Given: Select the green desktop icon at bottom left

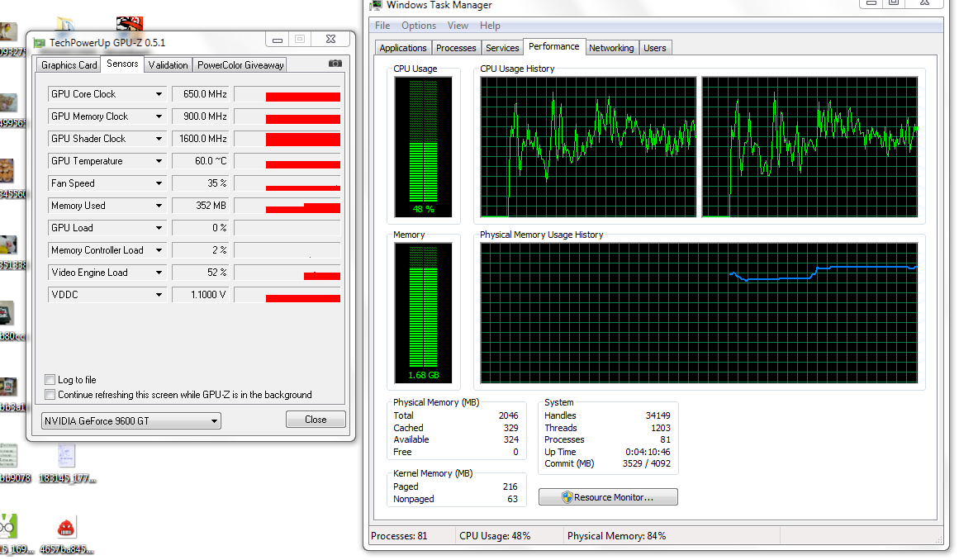Looking at the screenshot, I should tap(8, 527).
